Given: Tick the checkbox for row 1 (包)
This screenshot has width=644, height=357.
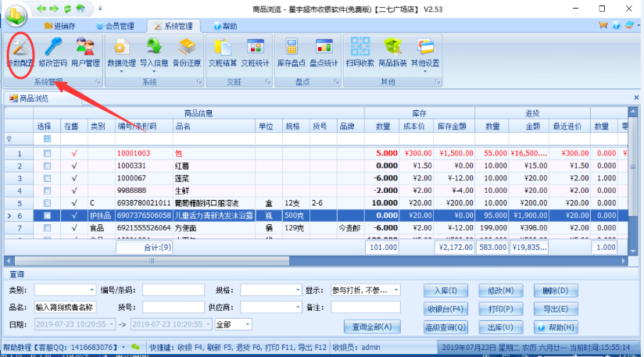Looking at the screenshot, I should [47, 153].
